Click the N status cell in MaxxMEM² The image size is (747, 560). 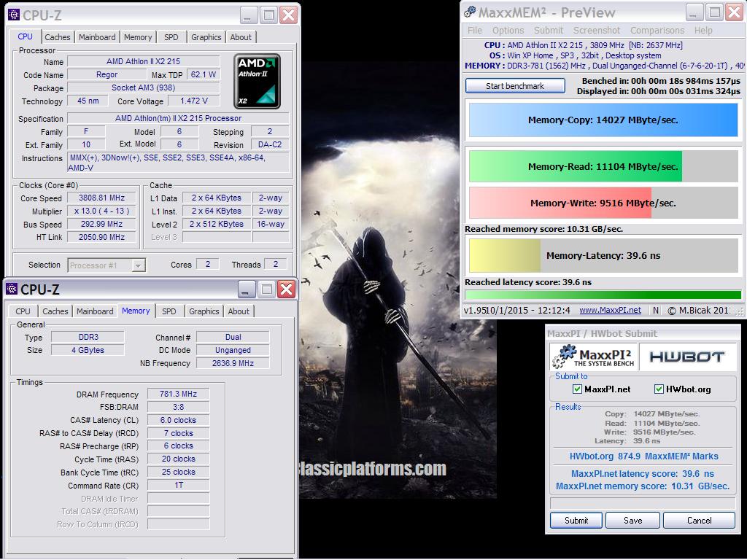[656, 311]
